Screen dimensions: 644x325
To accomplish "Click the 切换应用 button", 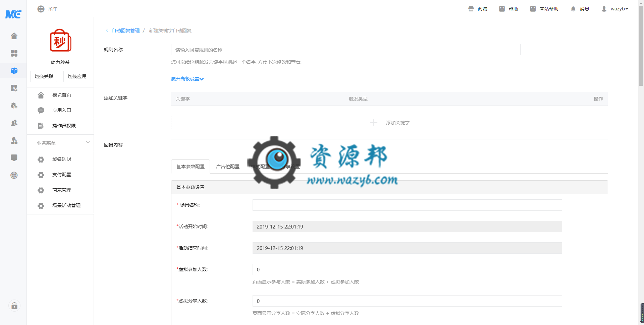I will click(x=77, y=76).
